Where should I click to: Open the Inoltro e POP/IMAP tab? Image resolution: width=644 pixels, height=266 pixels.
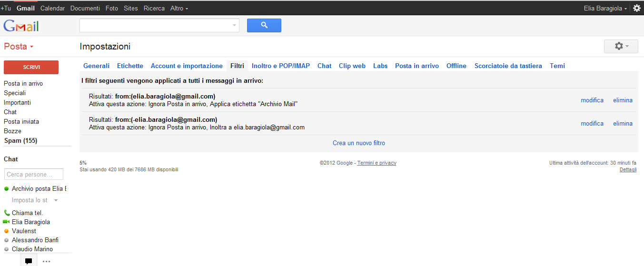coord(281,66)
